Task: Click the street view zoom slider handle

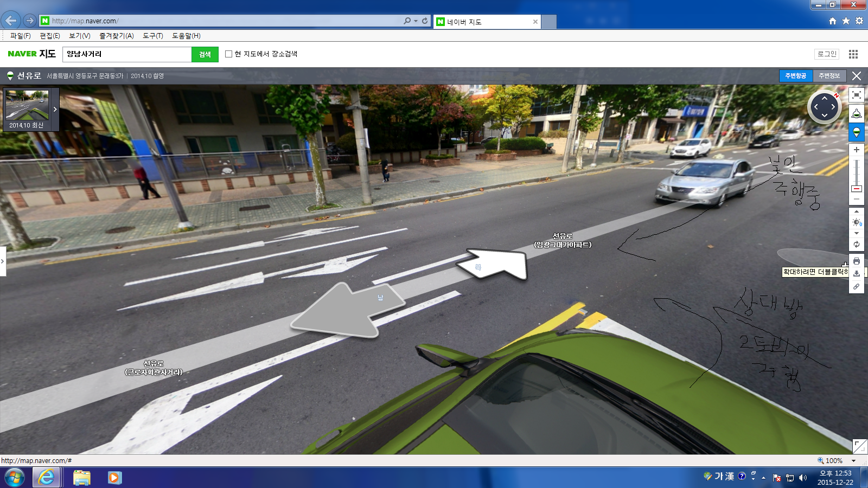Action: [x=856, y=189]
